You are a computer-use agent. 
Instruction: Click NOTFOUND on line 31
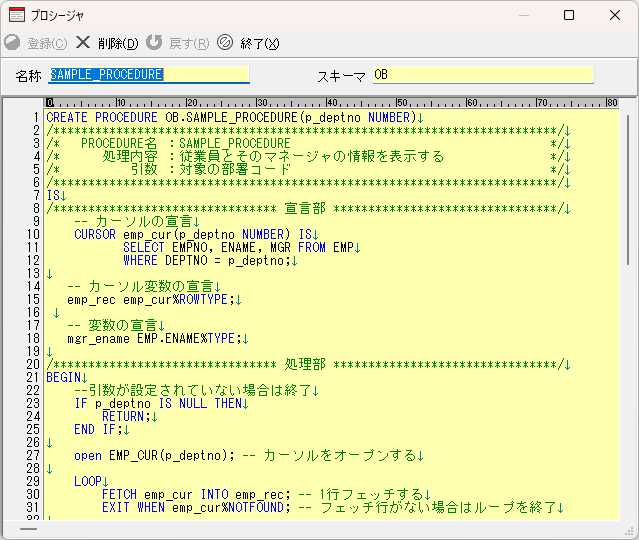click(x=256, y=507)
